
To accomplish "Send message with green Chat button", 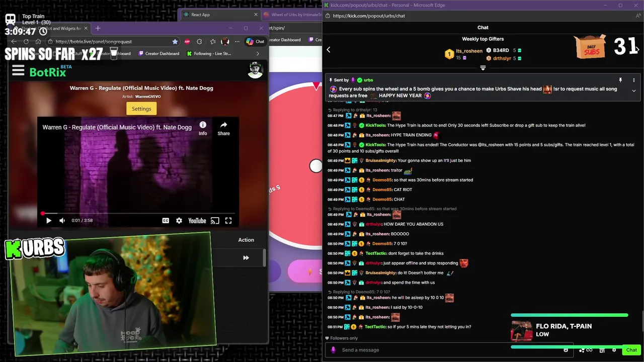I will click(x=631, y=350).
